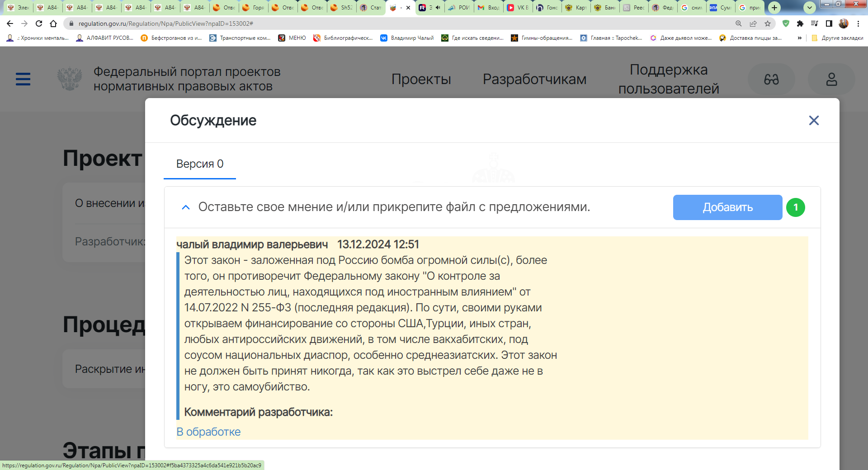Open the user profile icon

point(831,80)
